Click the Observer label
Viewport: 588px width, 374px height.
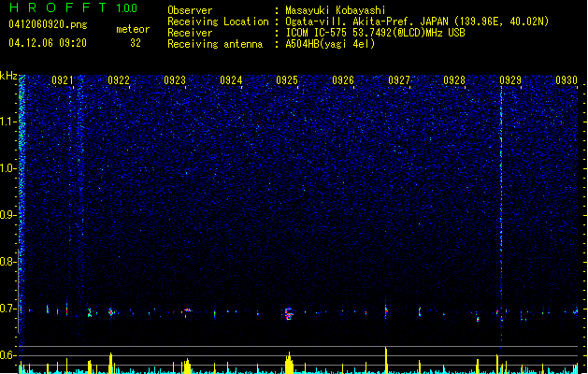coord(190,10)
